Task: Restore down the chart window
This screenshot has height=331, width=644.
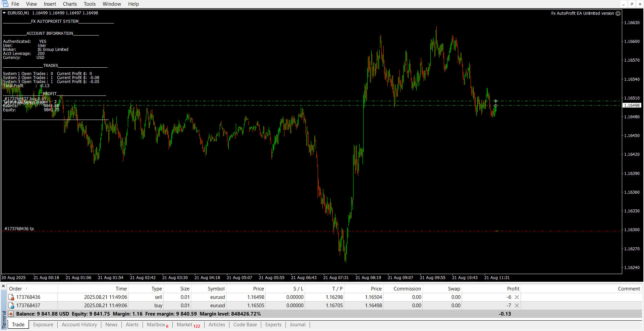Action: click(x=632, y=4)
